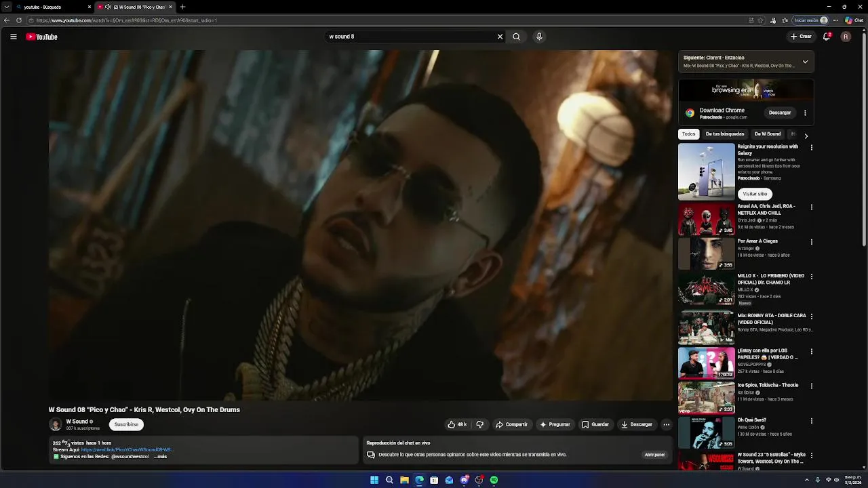Switch to W Sound 08 browser tab
Image resolution: width=868 pixels, height=488 pixels.
(x=136, y=7)
